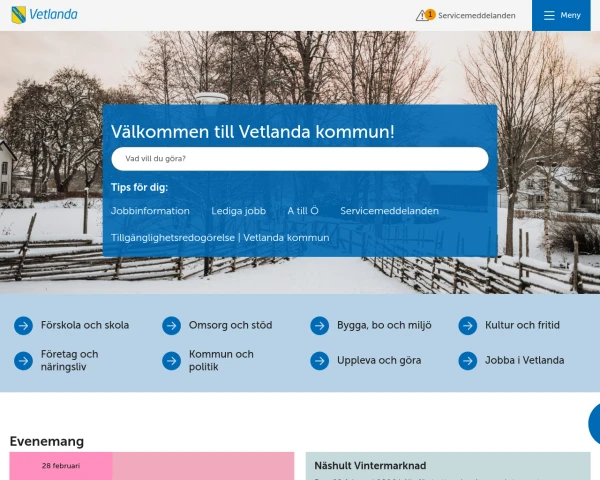
Task: Open the Servicemeddelanden header link
Action: pos(476,16)
